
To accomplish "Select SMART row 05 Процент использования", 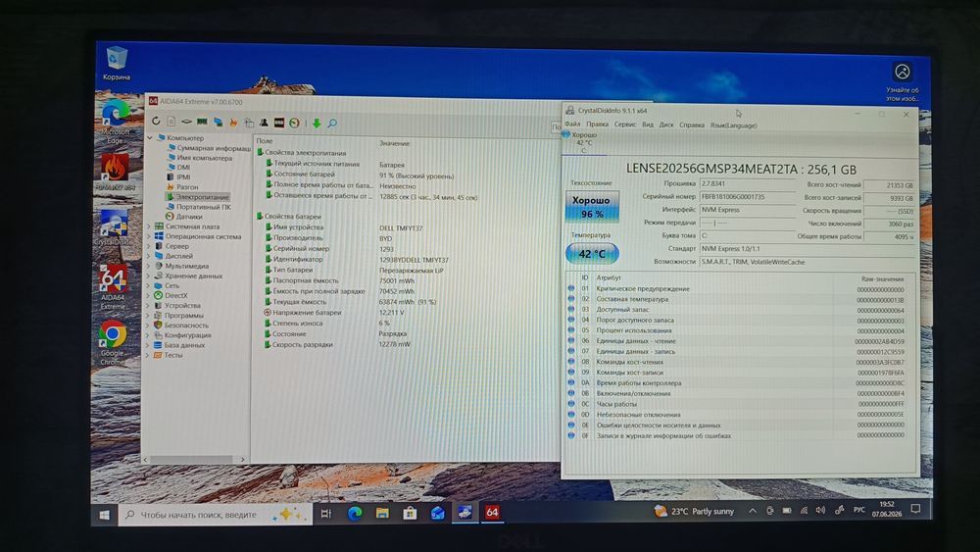I will coord(738,330).
